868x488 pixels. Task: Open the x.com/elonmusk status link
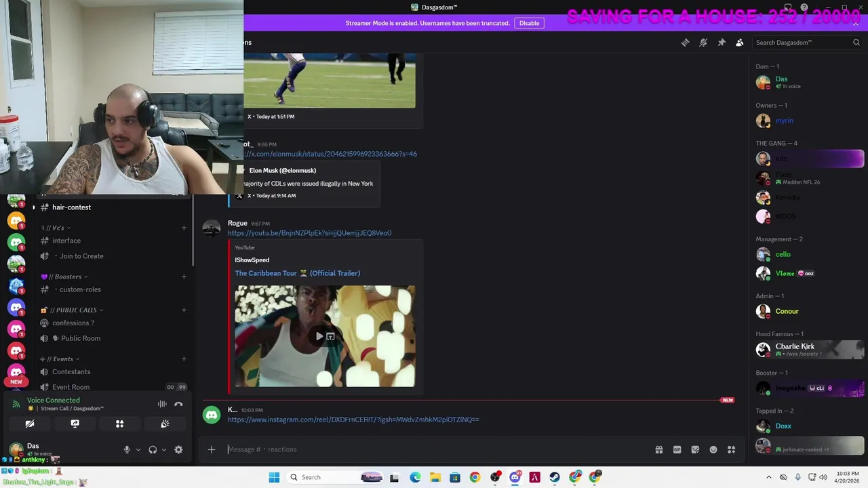(x=330, y=154)
